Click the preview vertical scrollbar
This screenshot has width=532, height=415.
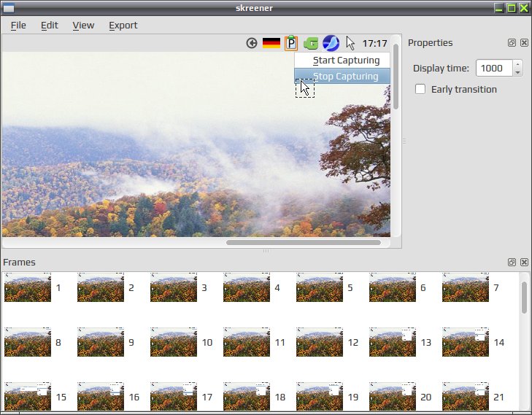click(396, 77)
